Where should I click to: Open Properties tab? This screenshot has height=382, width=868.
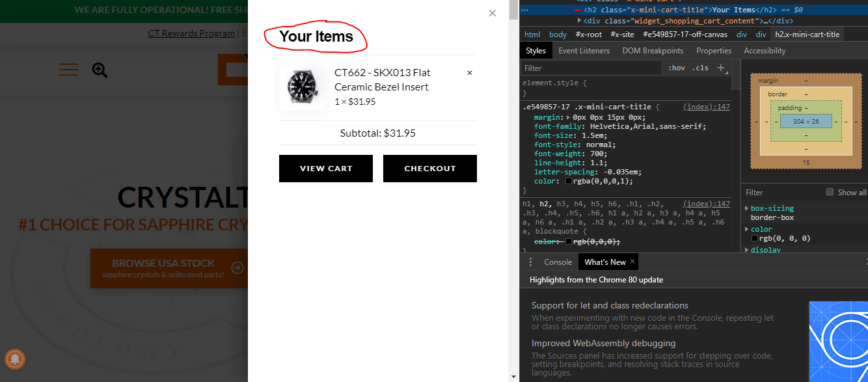pyautogui.click(x=714, y=51)
